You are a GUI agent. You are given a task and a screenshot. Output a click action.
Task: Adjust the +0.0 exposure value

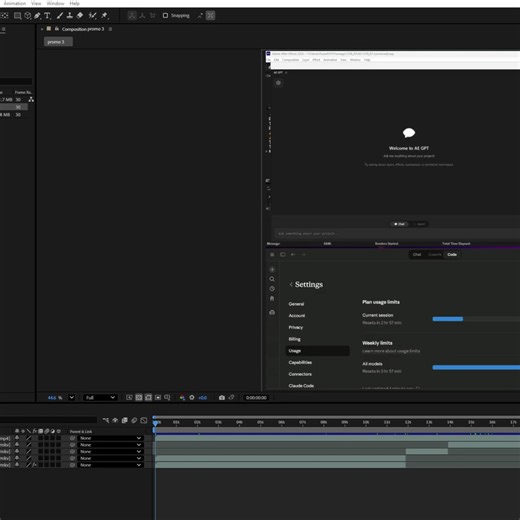click(202, 397)
